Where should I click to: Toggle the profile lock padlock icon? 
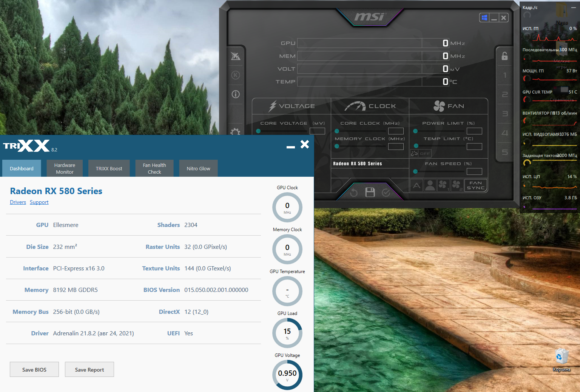tap(505, 56)
